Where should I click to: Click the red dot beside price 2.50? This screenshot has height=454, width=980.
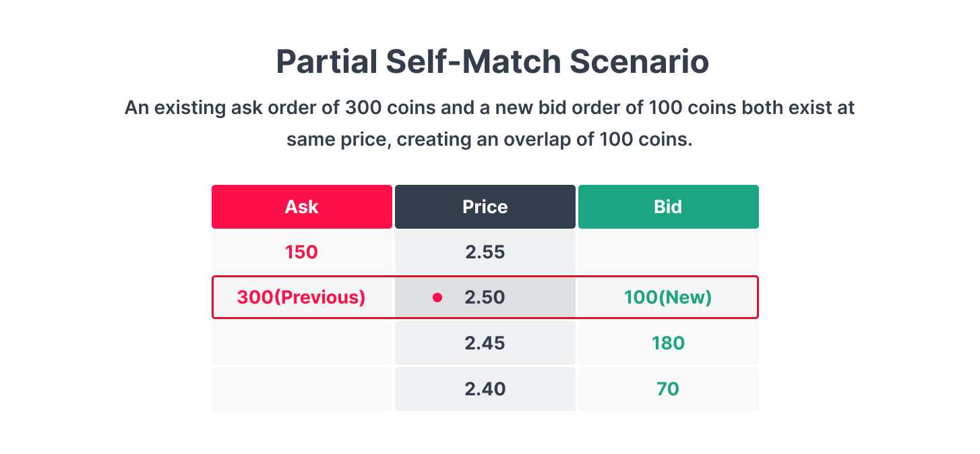pyautogui.click(x=437, y=297)
